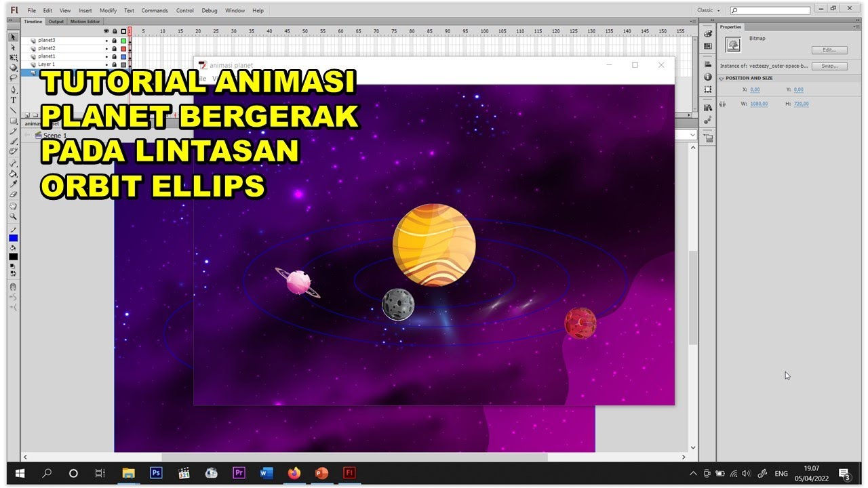Select the Subselection tool
This screenshot has height=488, width=868.
(13, 47)
